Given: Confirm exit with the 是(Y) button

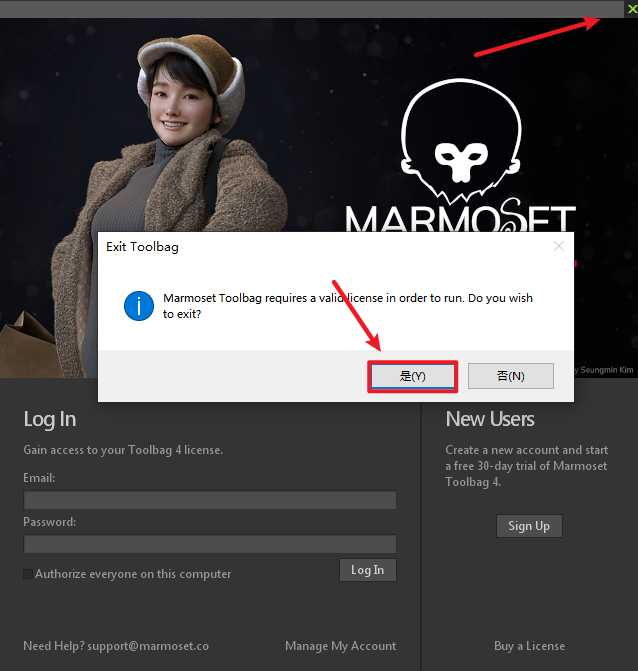Looking at the screenshot, I should coord(412,376).
